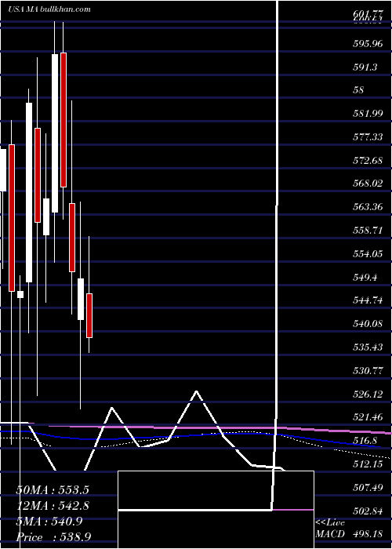This screenshot has width=392, height=549.
Task: Click the Live MACD label
Action: [x=330, y=529]
